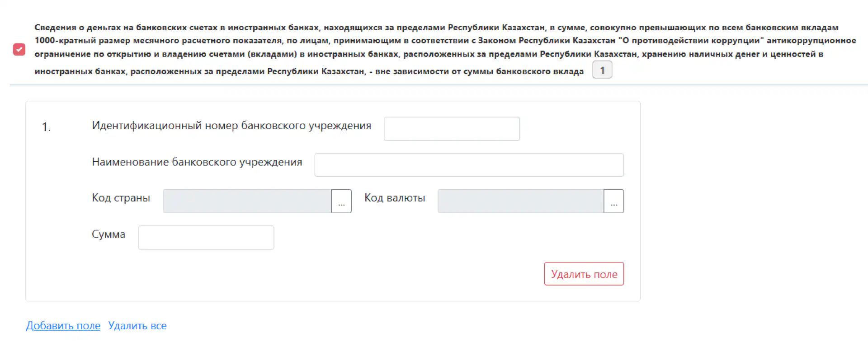Follow the Добавить поле link
The width and height of the screenshot is (868, 346).
coord(63,326)
